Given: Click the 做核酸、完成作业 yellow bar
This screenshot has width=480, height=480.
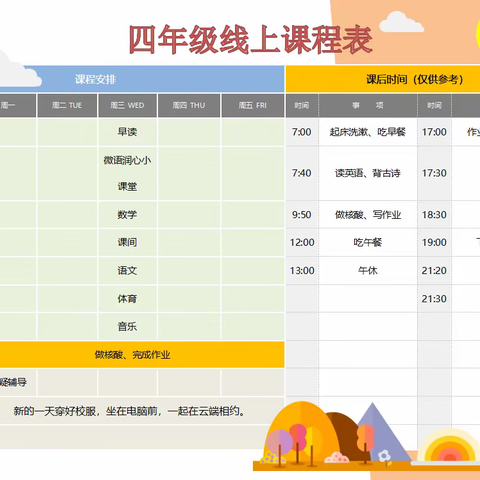Looking at the screenshot, I should pyautogui.click(x=142, y=355).
